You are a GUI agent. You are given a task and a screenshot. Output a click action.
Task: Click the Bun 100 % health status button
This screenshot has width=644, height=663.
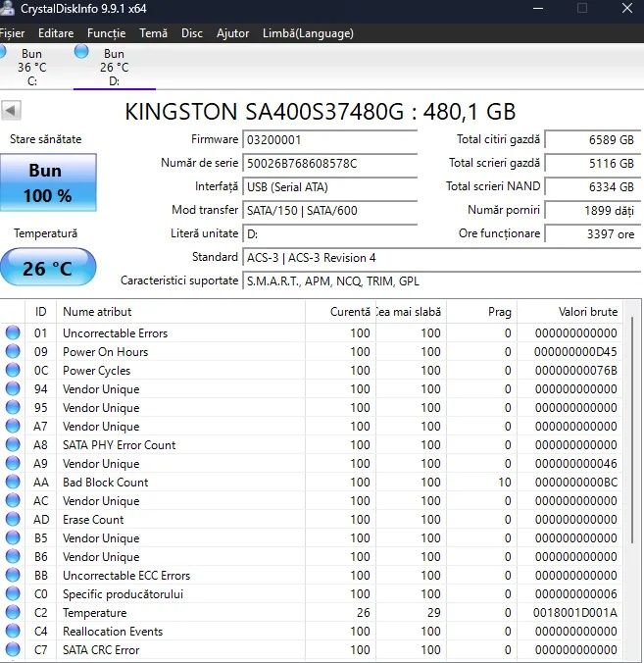[x=48, y=182]
